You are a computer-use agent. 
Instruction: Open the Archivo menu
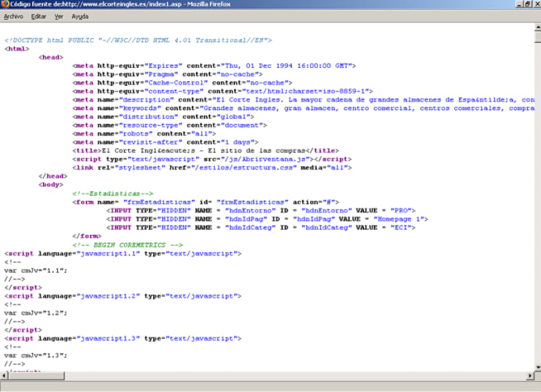tap(13, 16)
